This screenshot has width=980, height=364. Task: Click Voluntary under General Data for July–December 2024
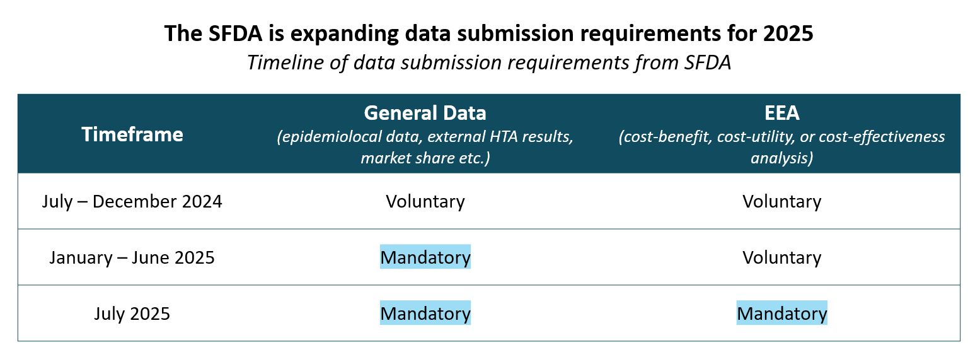425,202
